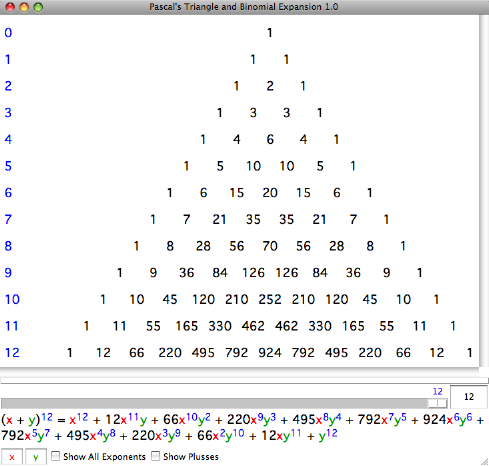Click the red x variable input field
The height and width of the screenshot is (466, 489).
[x=12, y=457]
